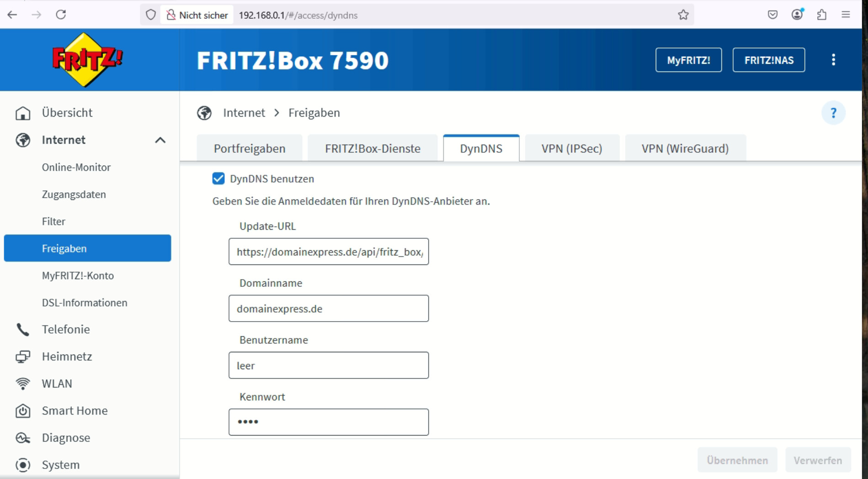This screenshot has width=868, height=479.
Task: Click into the Domainname field
Action: pyautogui.click(x=329, y=308)
